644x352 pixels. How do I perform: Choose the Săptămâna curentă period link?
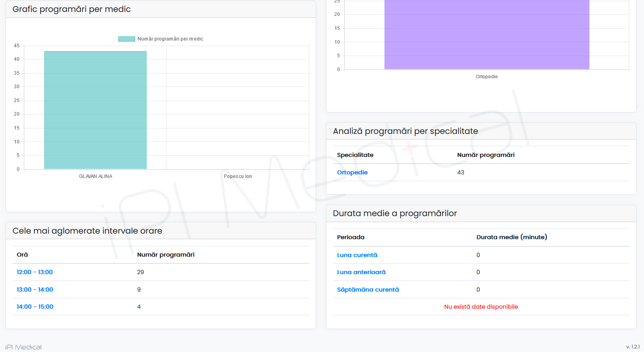368,290
